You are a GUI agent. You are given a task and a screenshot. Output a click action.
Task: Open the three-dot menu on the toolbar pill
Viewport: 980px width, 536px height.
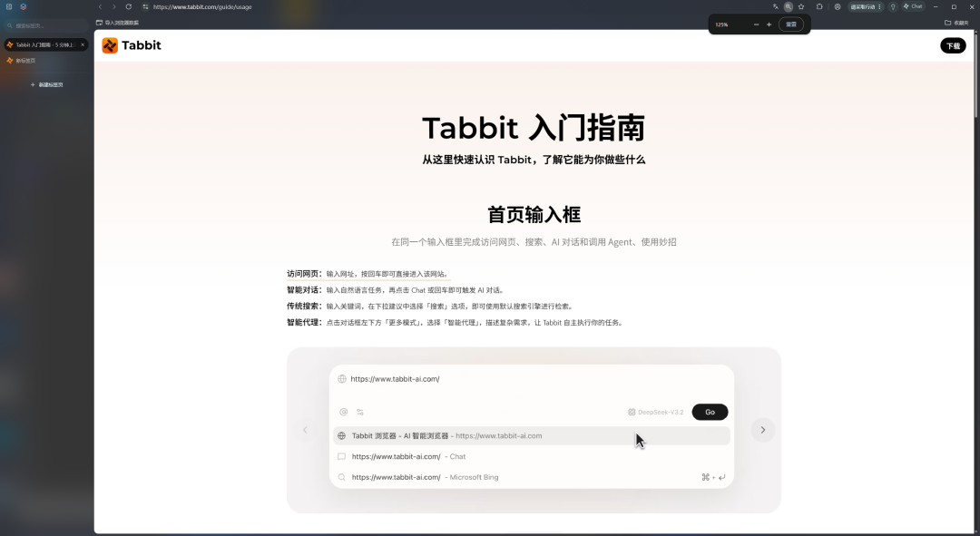(x=879, y=6)
